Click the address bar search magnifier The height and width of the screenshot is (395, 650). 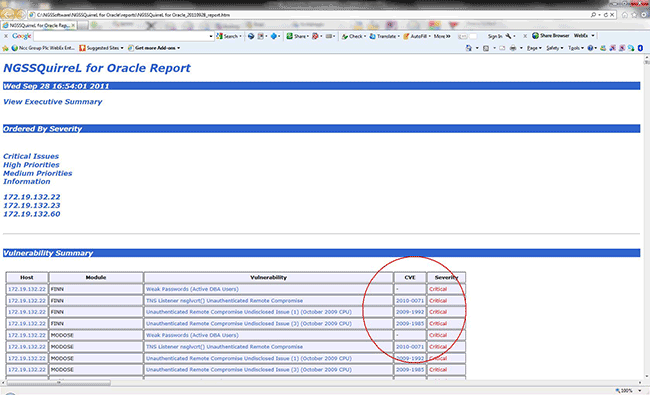click(x=593, y=15)
